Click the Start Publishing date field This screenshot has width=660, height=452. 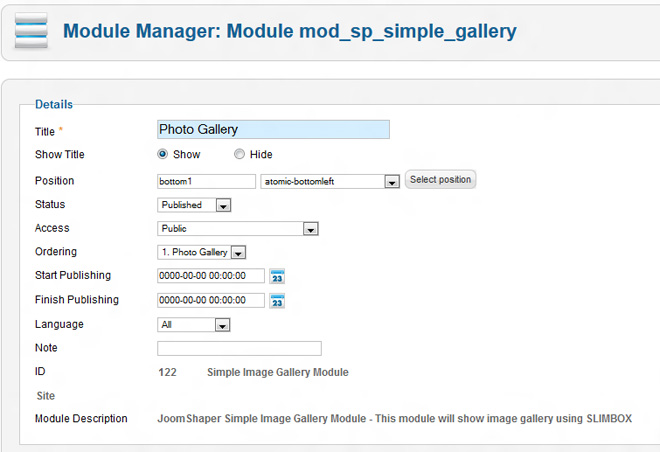(211, 276)
